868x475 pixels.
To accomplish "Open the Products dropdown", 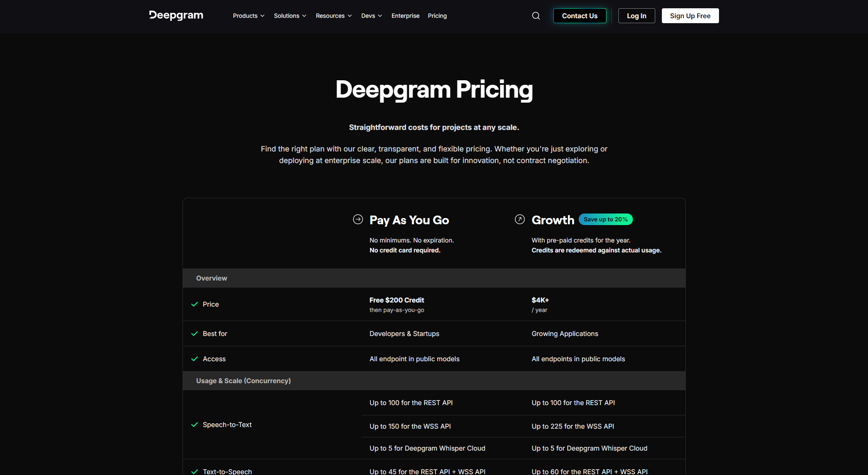I will pos(248,15).
